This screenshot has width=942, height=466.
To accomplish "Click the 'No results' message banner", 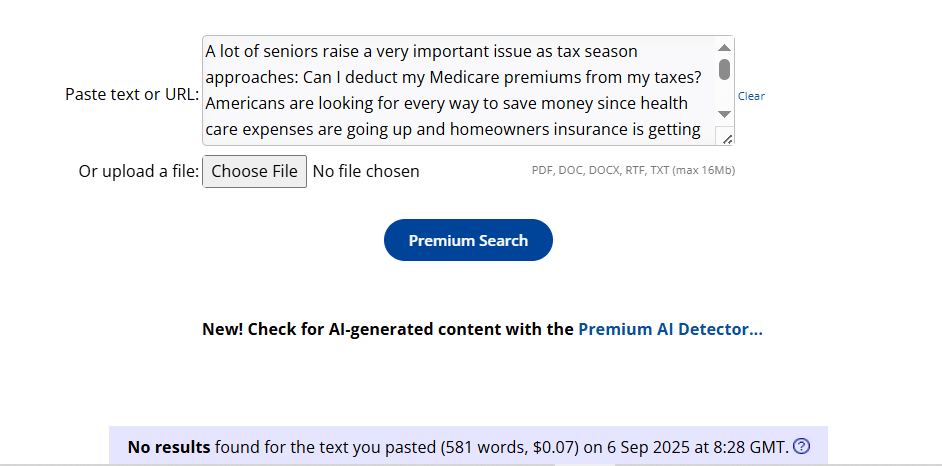I will (468, 446).
